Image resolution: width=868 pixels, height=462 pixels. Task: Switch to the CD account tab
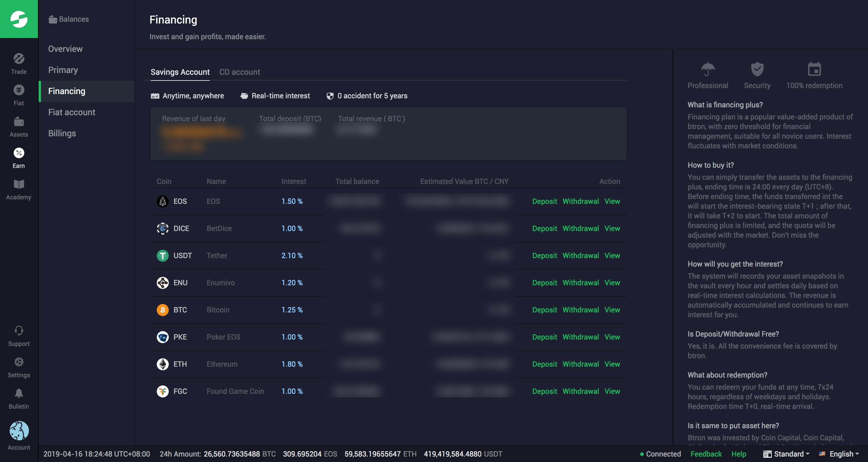click(240, 72)
